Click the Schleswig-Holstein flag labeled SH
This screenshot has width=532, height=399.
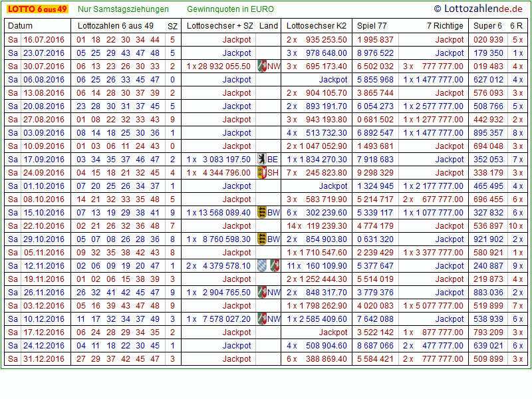click(x=262, y=172)
